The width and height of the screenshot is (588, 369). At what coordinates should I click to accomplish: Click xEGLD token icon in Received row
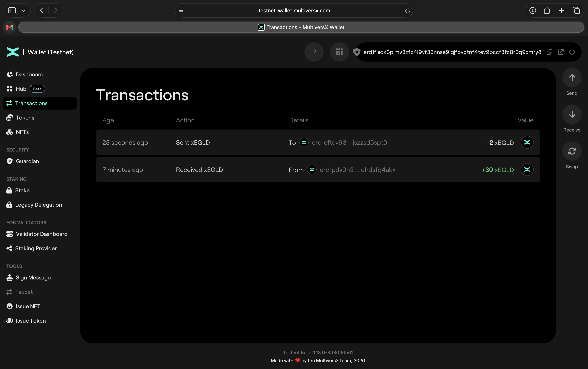pyautogui.click(x=527, y=170)
